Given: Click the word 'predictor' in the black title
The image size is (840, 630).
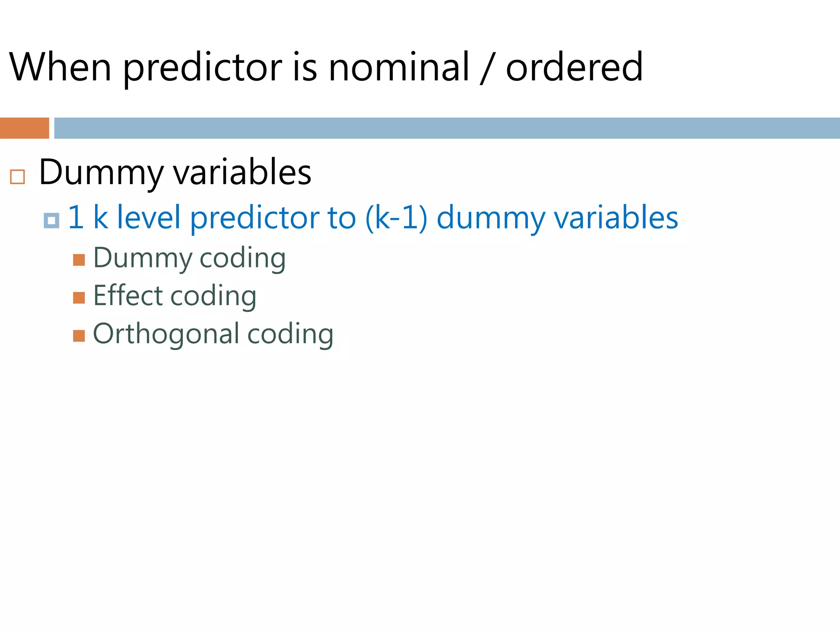Looking at the screenshot, I should click(203, 69).
